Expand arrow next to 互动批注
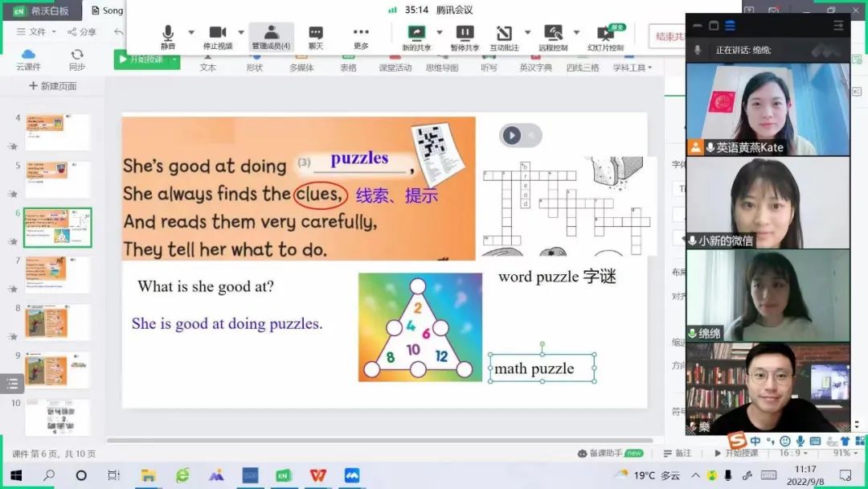This screenshot has width=868, height=489. point(527,33)
